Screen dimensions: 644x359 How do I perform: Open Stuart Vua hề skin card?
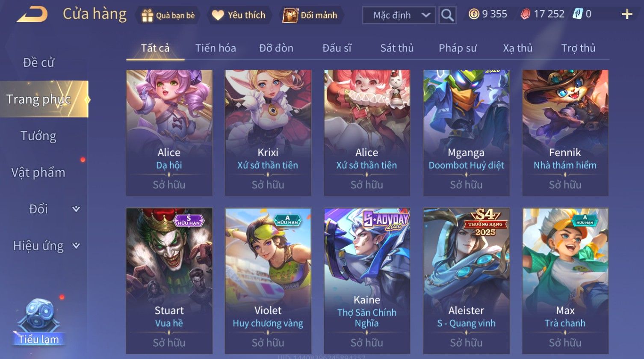[x=169, y=281]
